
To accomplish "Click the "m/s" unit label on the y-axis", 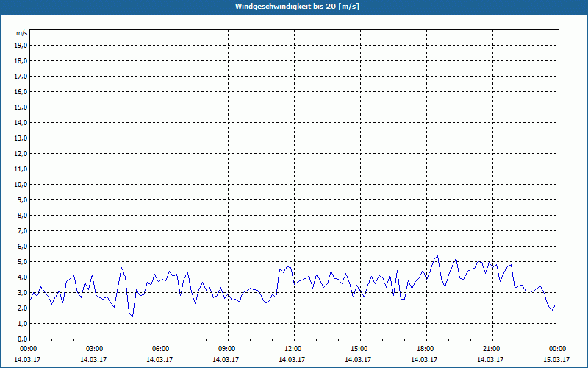I will click(x=21, y=33).
